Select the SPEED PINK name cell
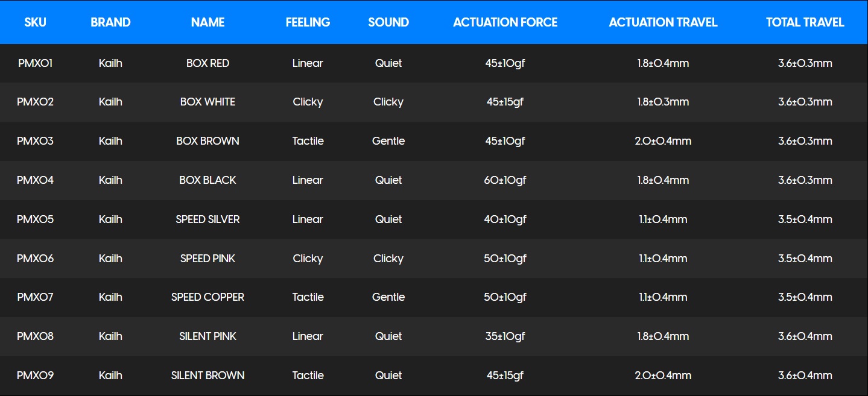The width and height of the screenshot is (868, 396). coord(207,259)
